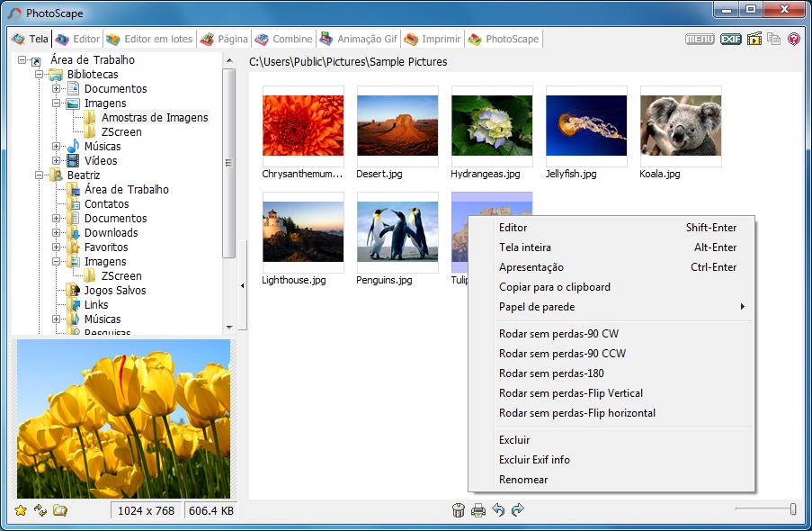Viewport: 812px width, 531px height.
Task: Rotate counter-clockwise using the left arrow icon
Action: (x=498, y=510)
